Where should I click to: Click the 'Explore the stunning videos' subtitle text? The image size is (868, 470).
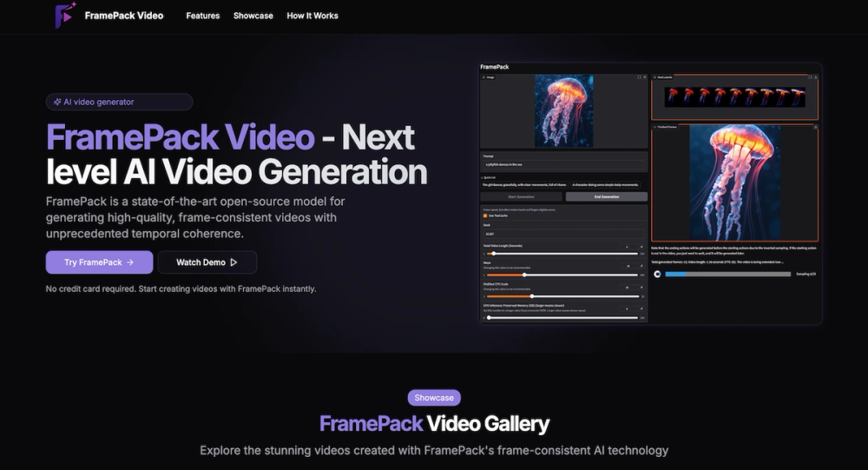click(434, 450)
